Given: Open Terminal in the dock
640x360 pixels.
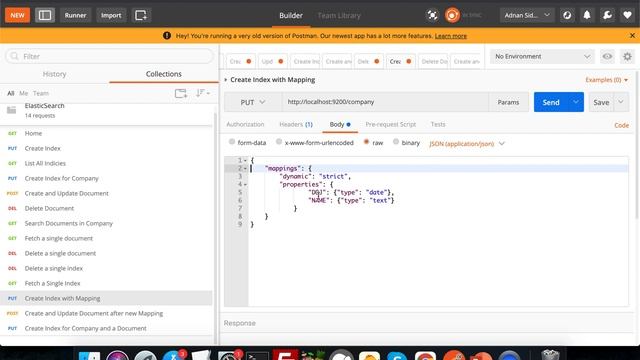Looking at the screenshot, I should click(x=257, y=356).
